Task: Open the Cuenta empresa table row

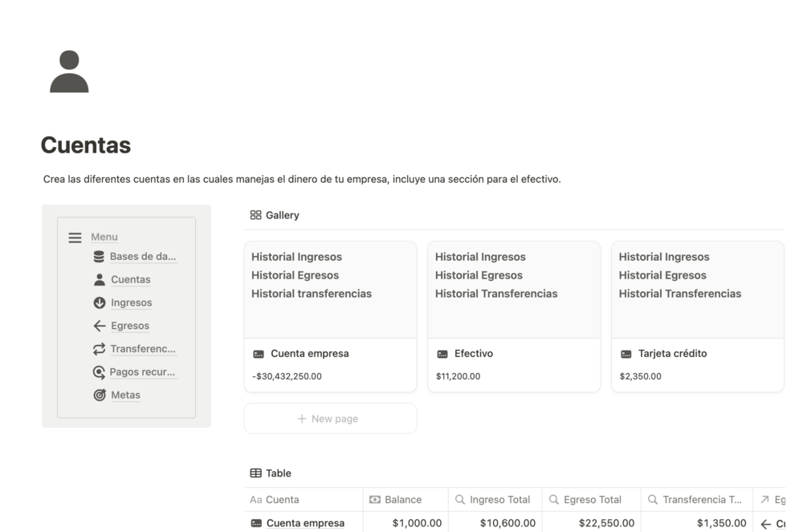Action: click(x=305, y=523)
